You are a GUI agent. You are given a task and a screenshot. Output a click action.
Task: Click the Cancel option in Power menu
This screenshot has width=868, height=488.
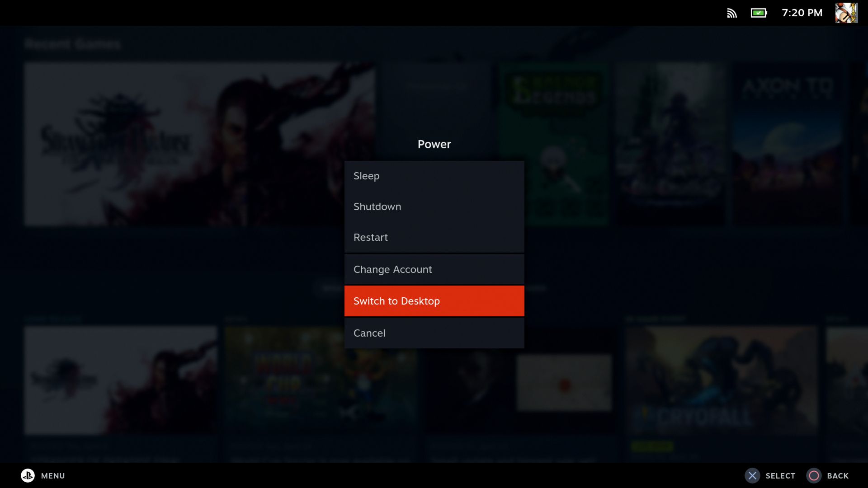[x=434, y=333]
